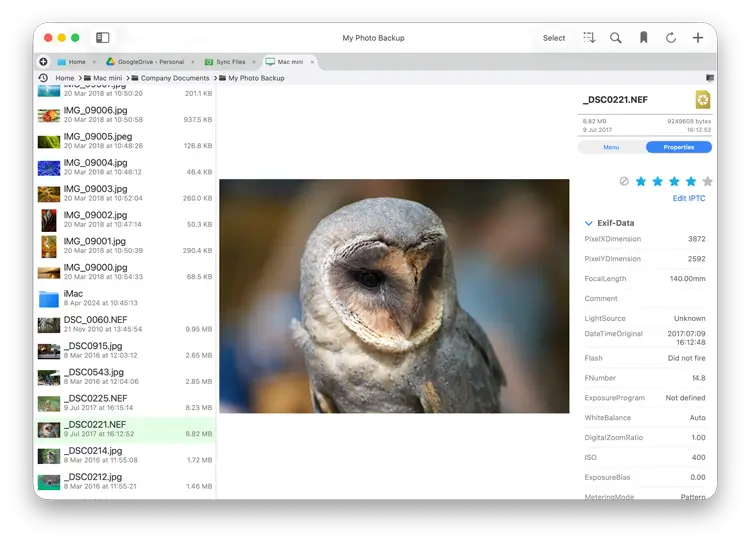Click the search magnifier icon
The width and height of the screenshot is (750, 543).
click(616, 38)
